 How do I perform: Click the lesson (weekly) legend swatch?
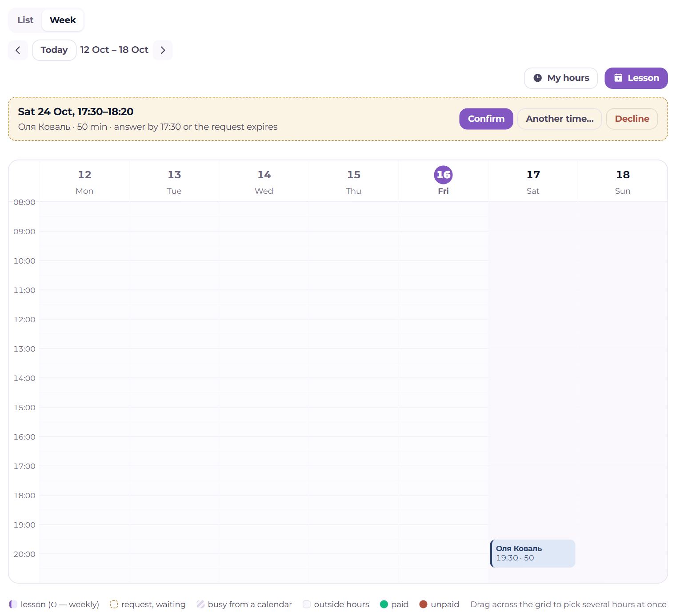(x=13, y=604)
